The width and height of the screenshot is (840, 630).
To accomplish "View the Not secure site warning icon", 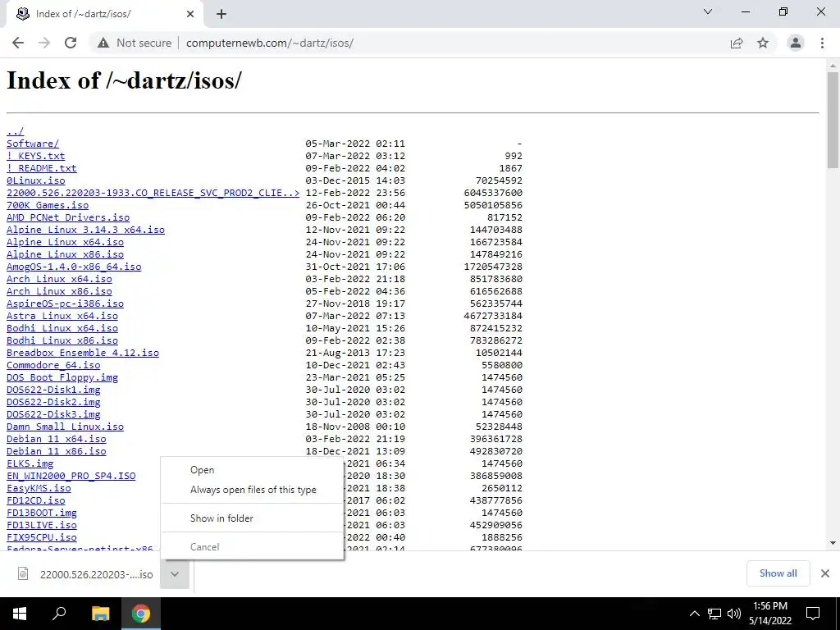I will pos(103,43).
